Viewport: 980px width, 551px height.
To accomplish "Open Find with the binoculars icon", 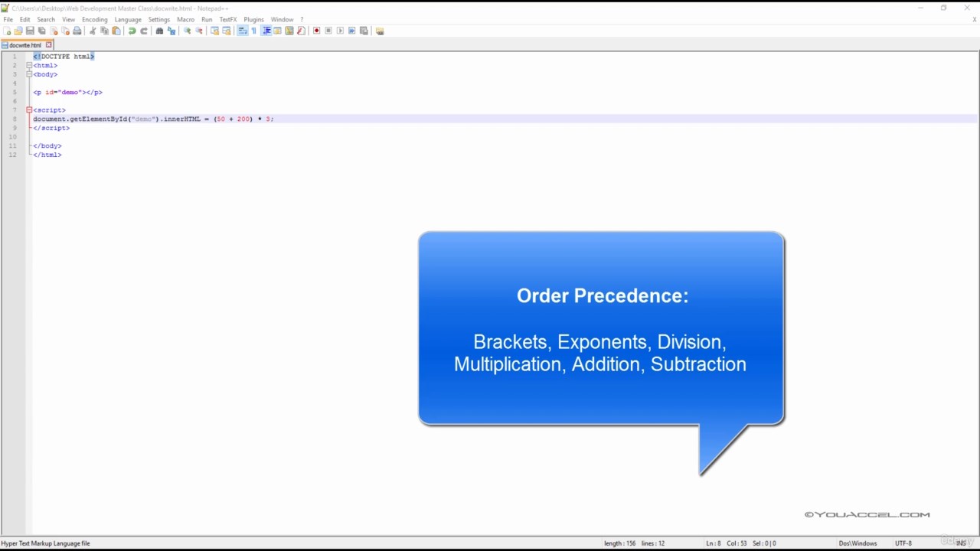I will click(159, 31).
